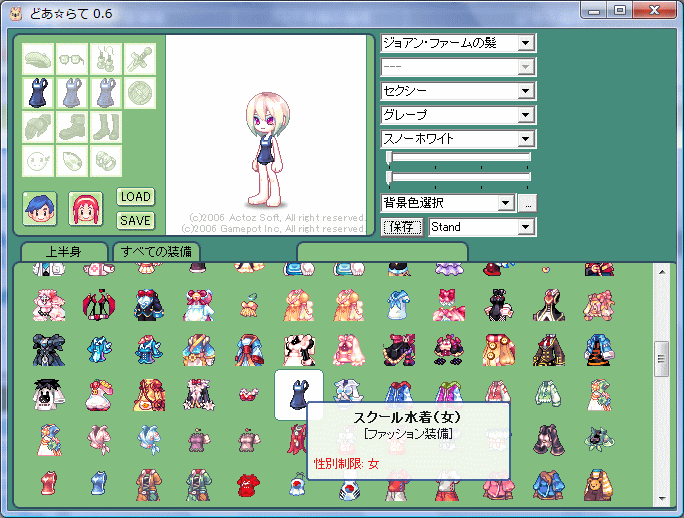Click the item list scrollbar thumb

662,359
